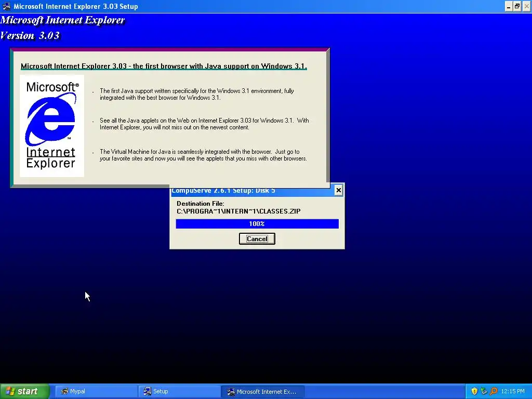Cancel the CompuServe file copy
This screenshot has width=532, height=399.
pos(257,238)
